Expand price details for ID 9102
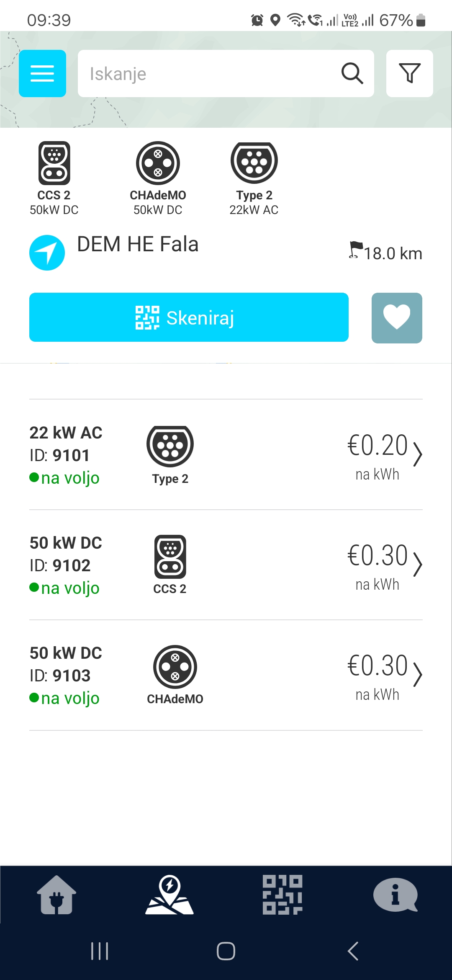This screenshot has height=980, width=452. click(x=418, y=564)
